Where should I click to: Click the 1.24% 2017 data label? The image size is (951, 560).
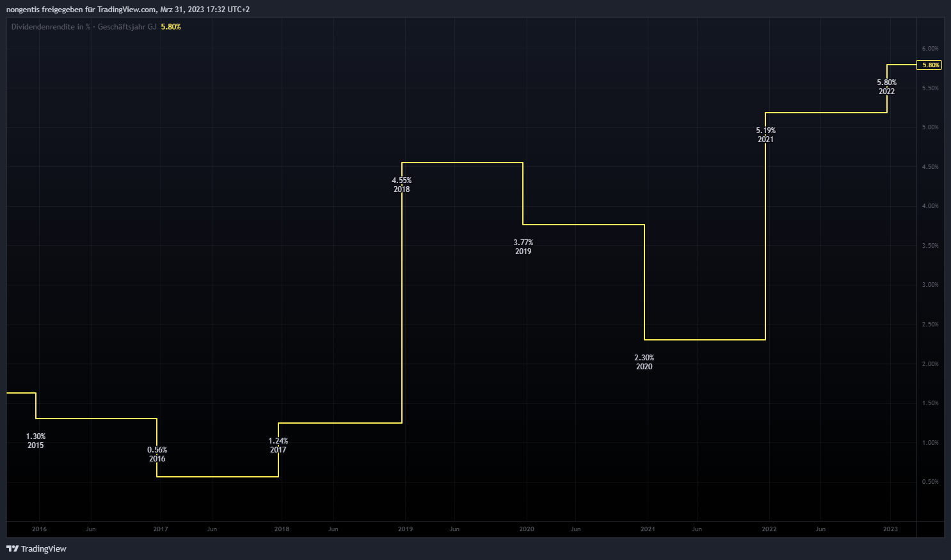tap(278, 445)
